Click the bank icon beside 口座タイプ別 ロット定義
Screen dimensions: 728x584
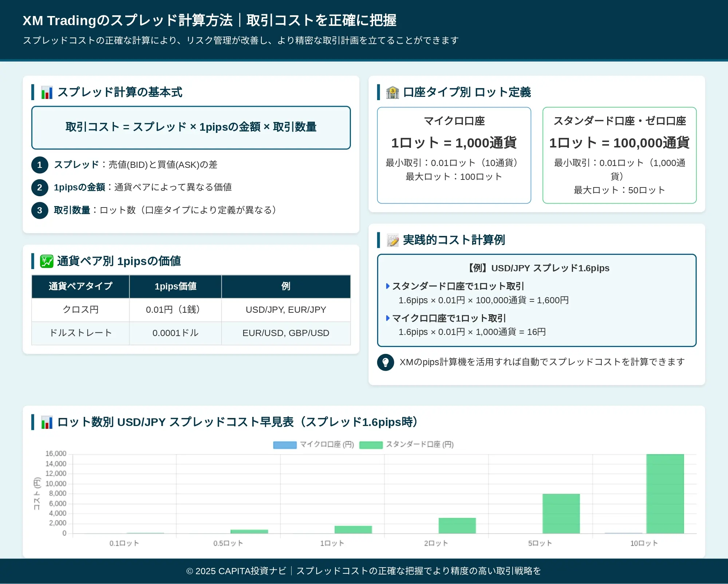pos(392,92)
